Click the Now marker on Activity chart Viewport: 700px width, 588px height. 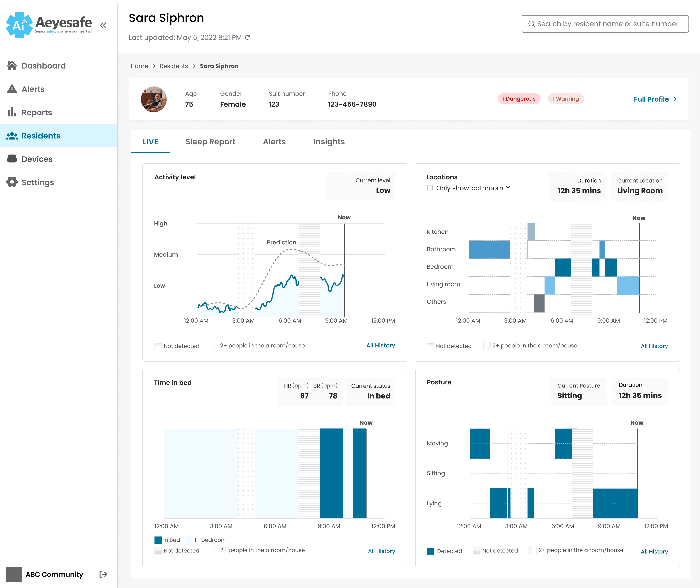[x=344, y=217]
